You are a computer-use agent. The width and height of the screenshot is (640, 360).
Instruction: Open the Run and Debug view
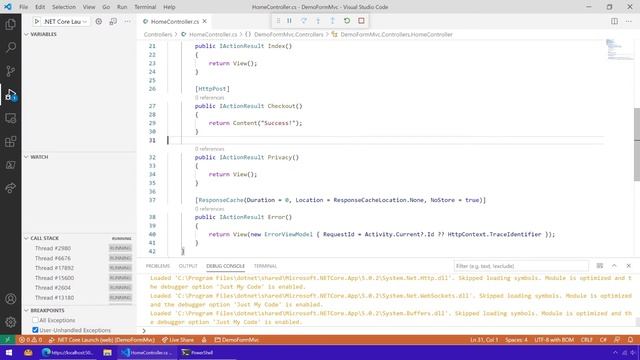point(11,95)
